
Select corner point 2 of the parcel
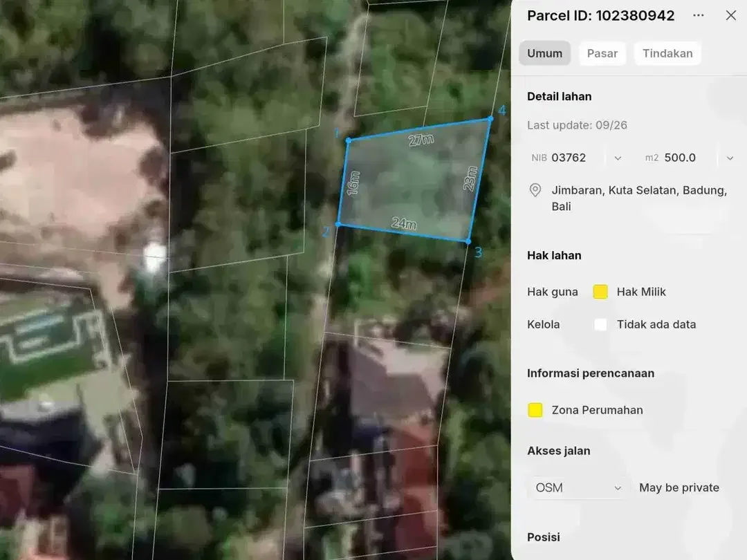(x=338, y=224)
